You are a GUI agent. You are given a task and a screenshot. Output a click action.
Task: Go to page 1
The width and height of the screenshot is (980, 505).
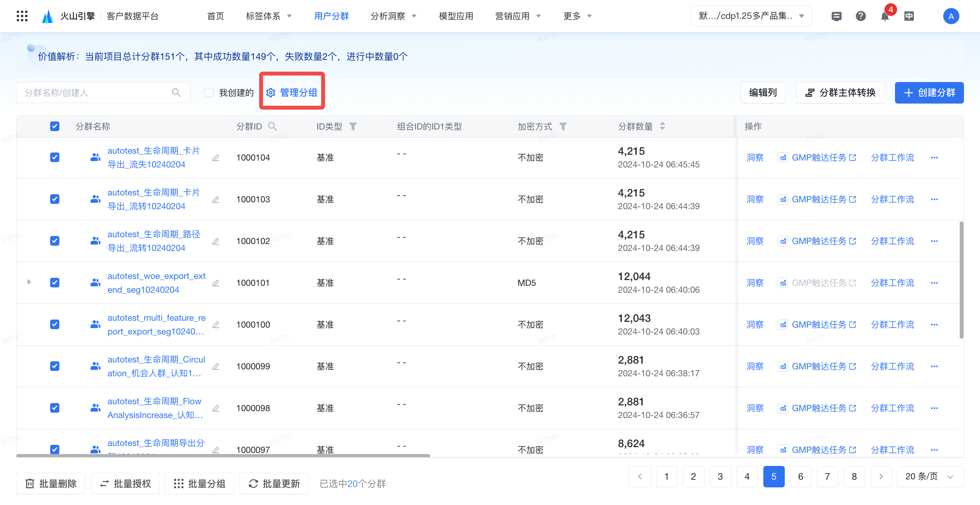coord(666,477)
